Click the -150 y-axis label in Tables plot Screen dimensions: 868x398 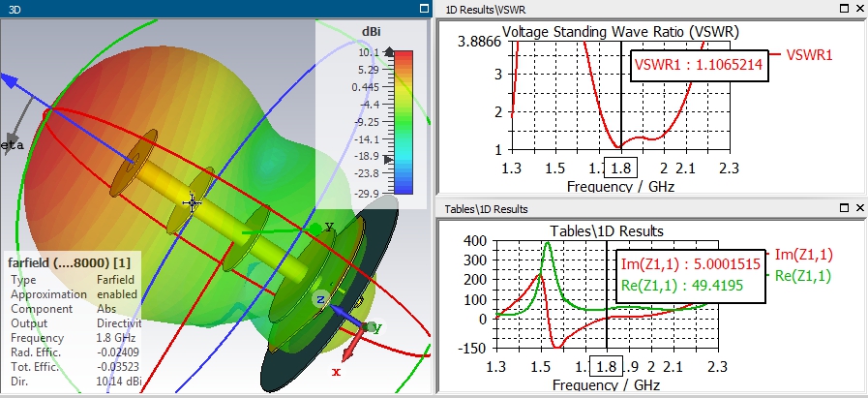pyautogui.click(x=473, y=348)
